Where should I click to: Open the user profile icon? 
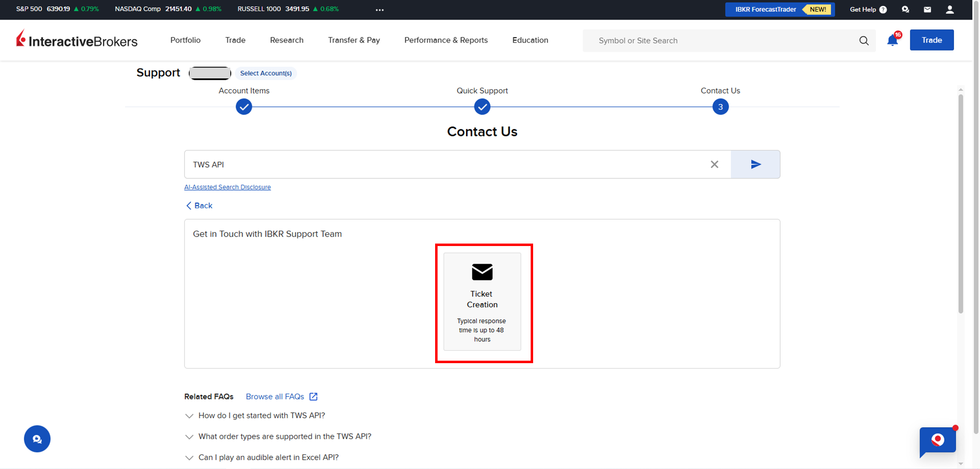pos(950,9)
